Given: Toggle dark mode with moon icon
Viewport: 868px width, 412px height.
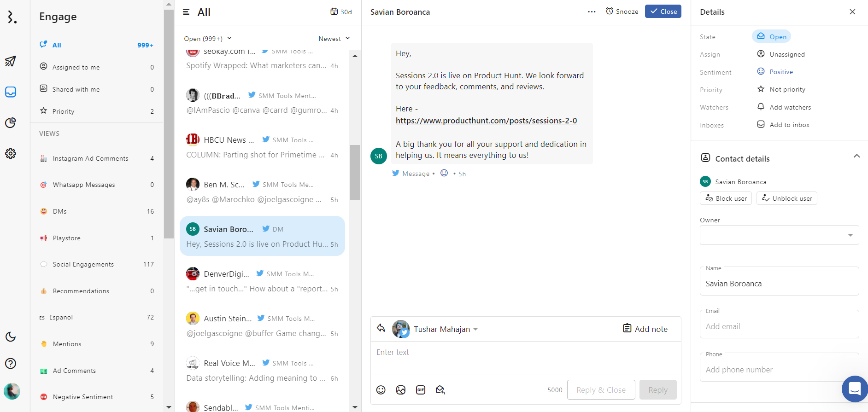Looking at the screenshot, I should (x=11, y=337).
